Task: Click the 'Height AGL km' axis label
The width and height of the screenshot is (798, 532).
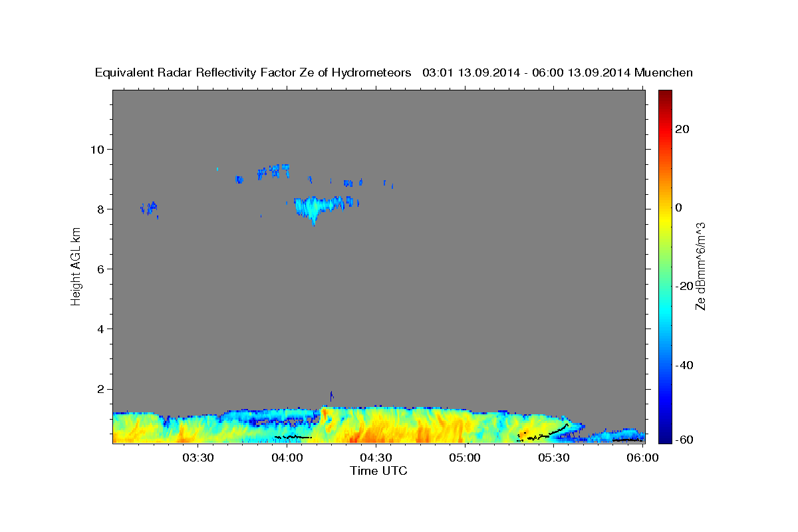Action: [x=76, y=266]
